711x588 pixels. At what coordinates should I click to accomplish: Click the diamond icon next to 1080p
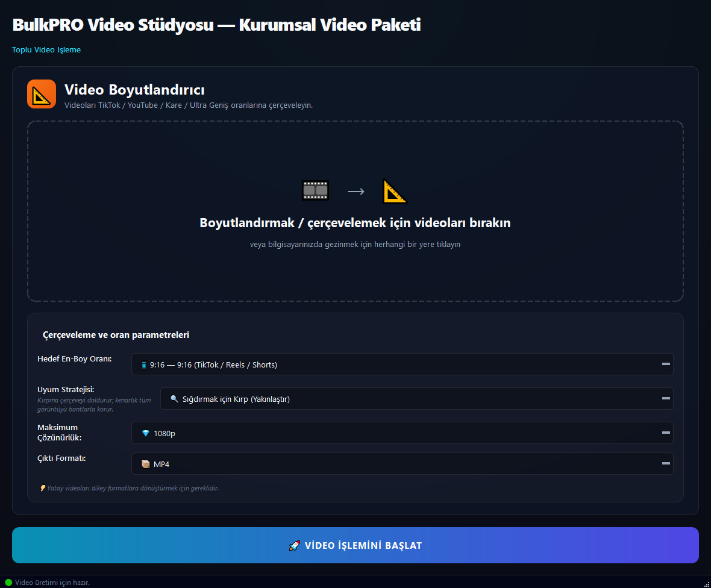(146, 433)
